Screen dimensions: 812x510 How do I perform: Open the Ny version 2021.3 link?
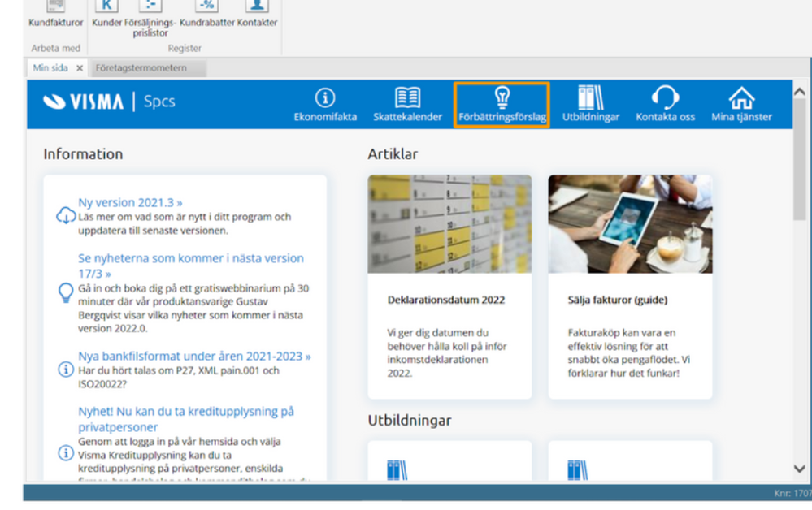tap(130, 203)
